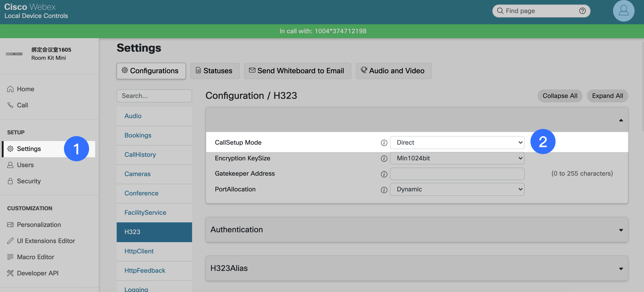Go to Call in sidebar
This screenshot has width=644, height=292.
click(49, 105)
